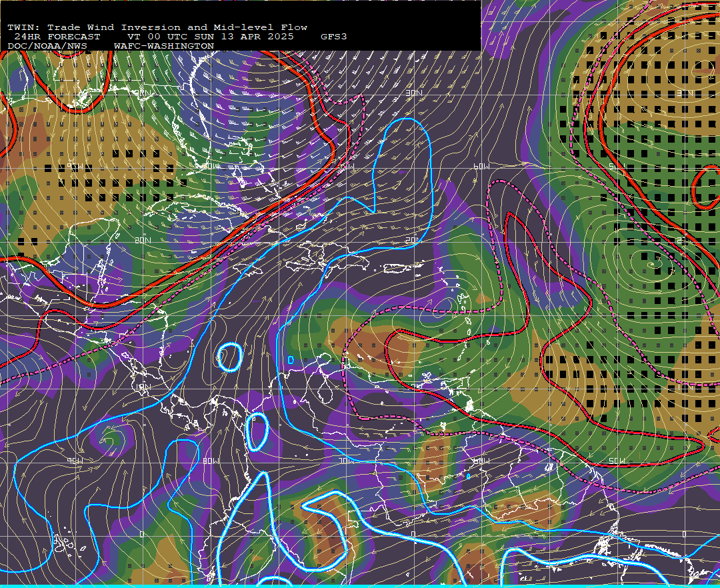Click the small closed red contour at the right edge
720x588 pixels.
coord(706,188)
